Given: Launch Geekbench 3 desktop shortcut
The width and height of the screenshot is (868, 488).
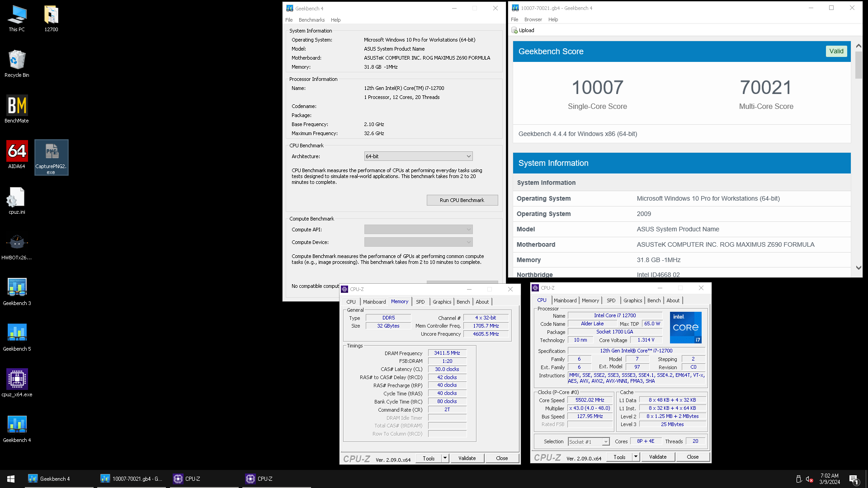Looking at the screenshot, I should [17, 292].
